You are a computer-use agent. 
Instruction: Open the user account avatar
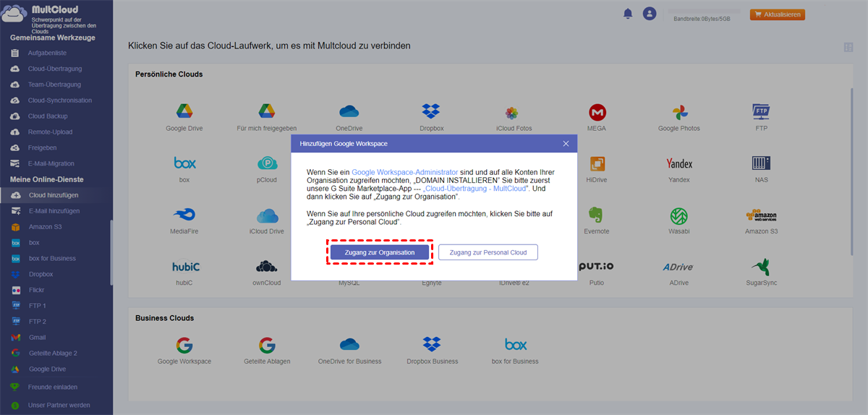pos(650,14)
